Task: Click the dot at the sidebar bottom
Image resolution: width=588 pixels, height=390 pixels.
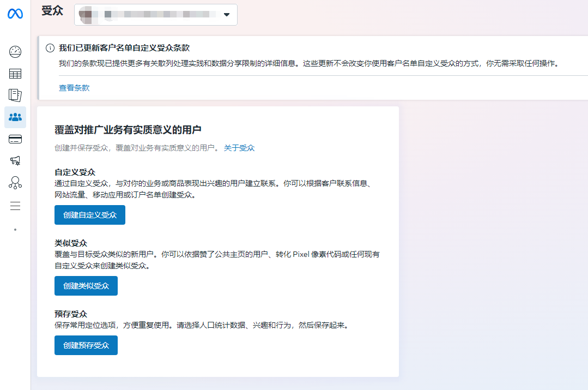Action: click(x=15, y=229)
